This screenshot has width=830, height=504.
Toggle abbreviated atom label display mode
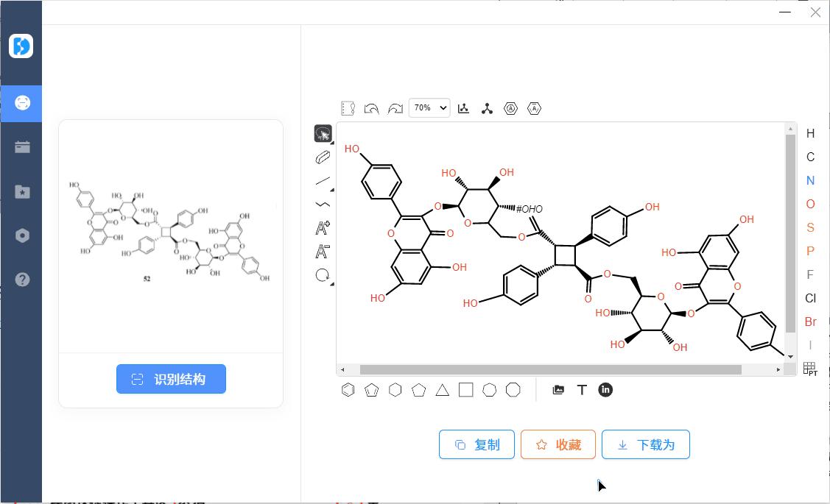[x=534, y=108]
